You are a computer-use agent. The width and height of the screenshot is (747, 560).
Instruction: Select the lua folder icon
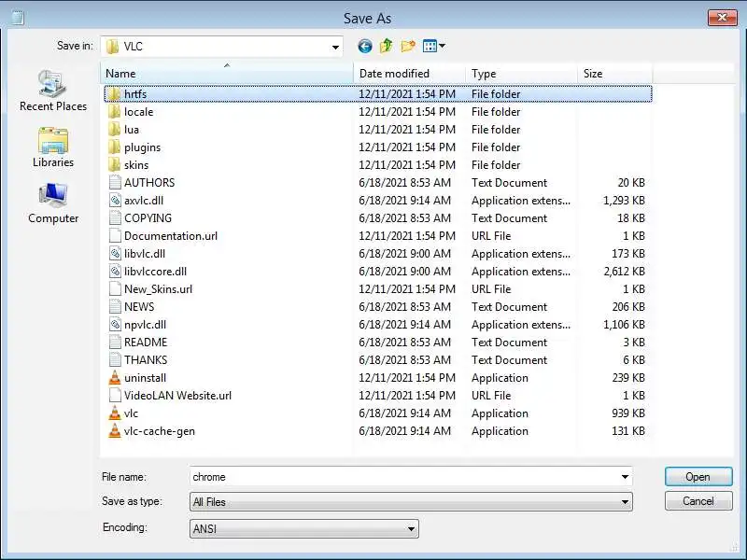click(x=114, y=129)
